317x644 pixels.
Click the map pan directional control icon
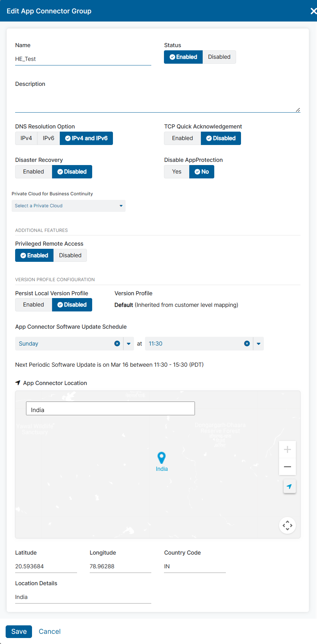(287, 525)
